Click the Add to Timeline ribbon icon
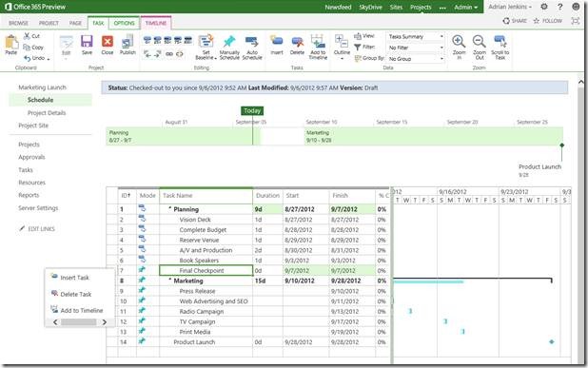588x368 pixels. click(318, 42)
